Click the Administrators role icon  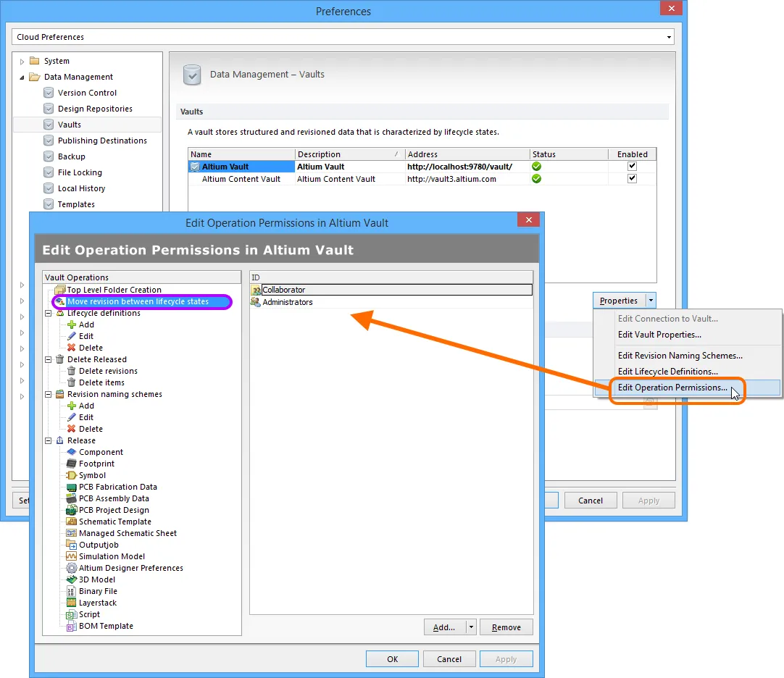(x=256, y=302)
